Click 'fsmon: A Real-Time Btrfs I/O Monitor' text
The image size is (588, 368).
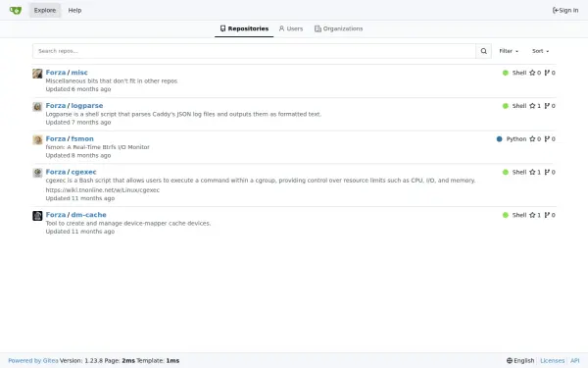97,147
